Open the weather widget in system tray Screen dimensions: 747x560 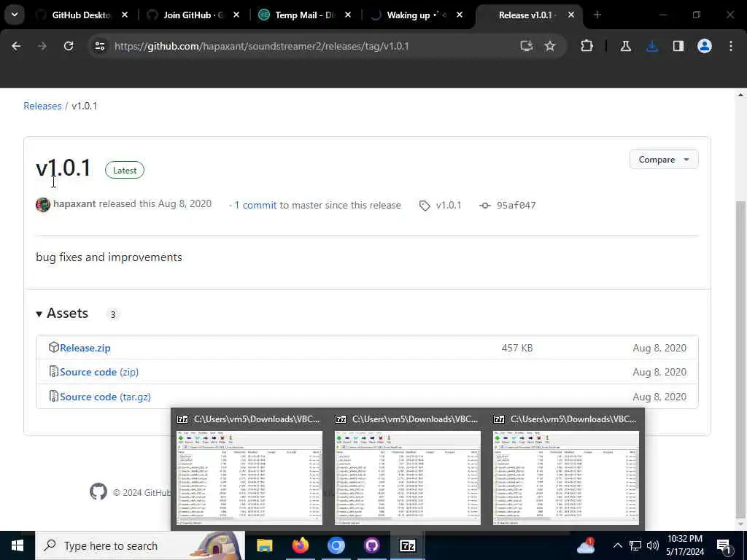point(586,545)
